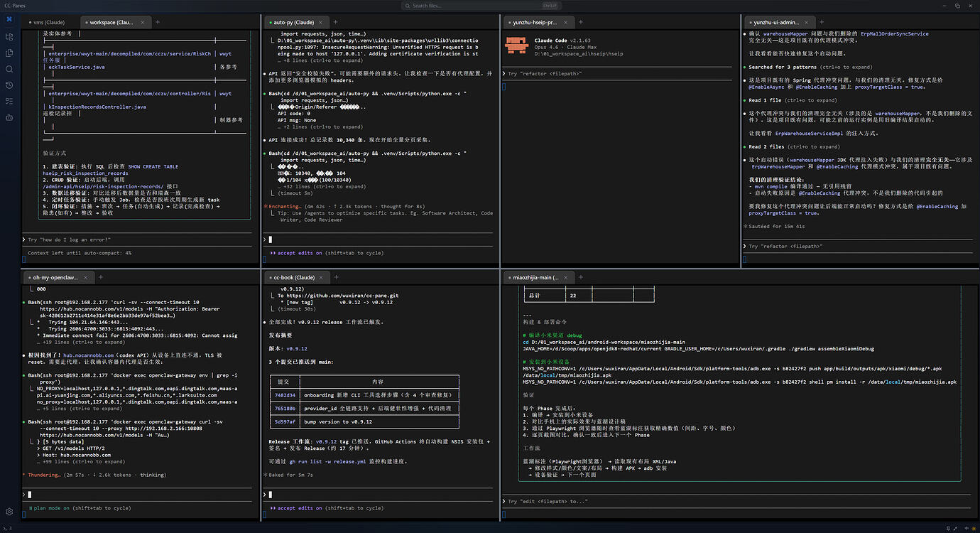Open the history icon in left sidebar
Viewport: 980px width, 533px height.
[x=9, y=85]
